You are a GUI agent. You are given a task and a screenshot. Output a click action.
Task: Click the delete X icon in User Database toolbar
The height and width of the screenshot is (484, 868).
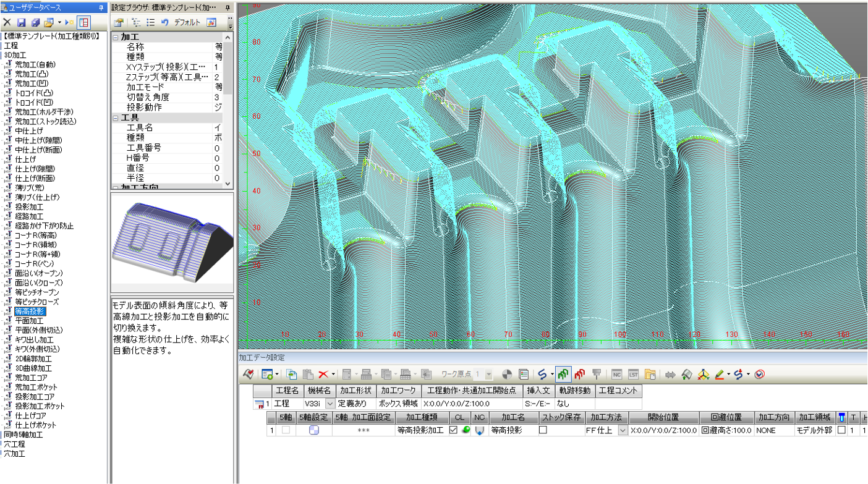coord(7,22)
